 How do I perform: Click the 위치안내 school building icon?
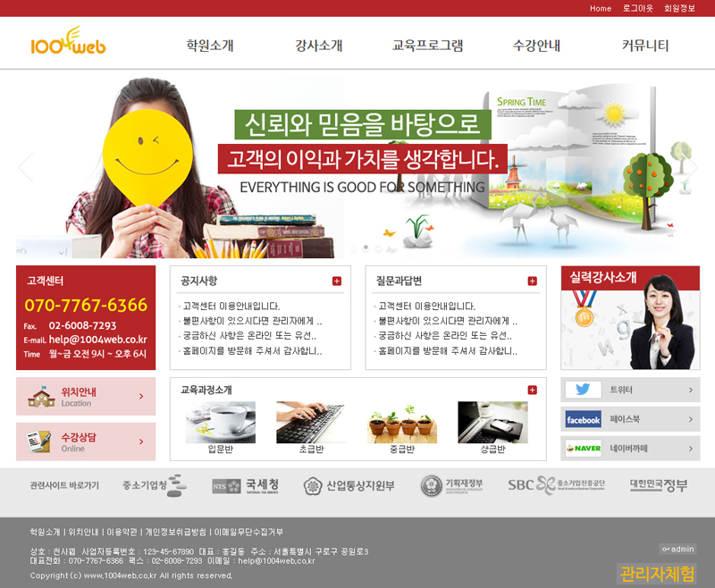tap(41, 397)
